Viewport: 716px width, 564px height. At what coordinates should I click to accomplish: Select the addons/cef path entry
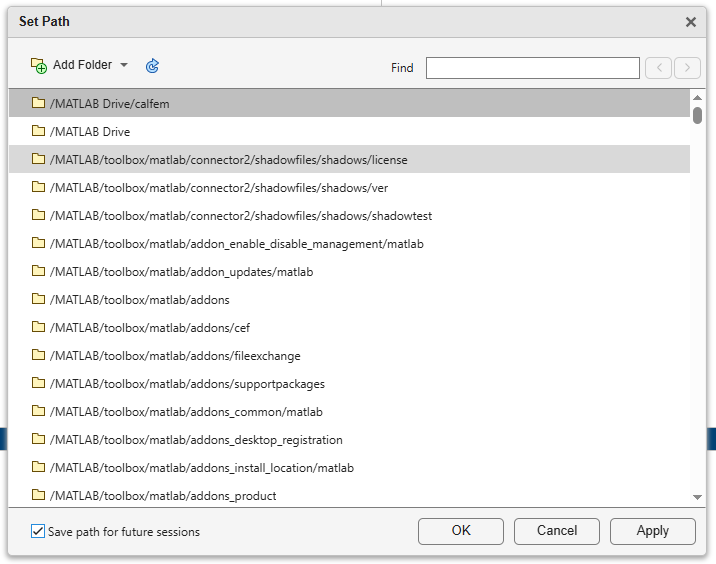(x=349, y=327)
